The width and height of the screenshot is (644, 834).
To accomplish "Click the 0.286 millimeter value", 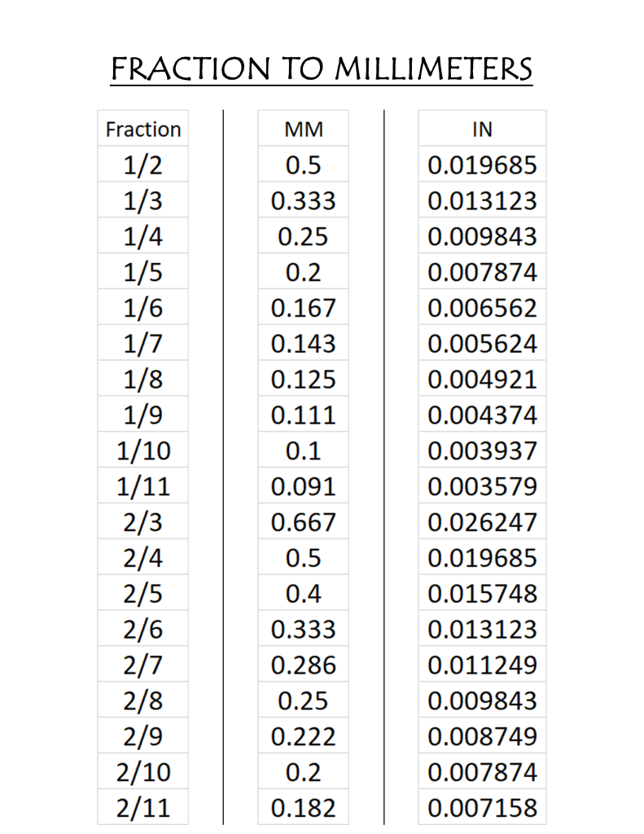I will click(x=303, y=664).
